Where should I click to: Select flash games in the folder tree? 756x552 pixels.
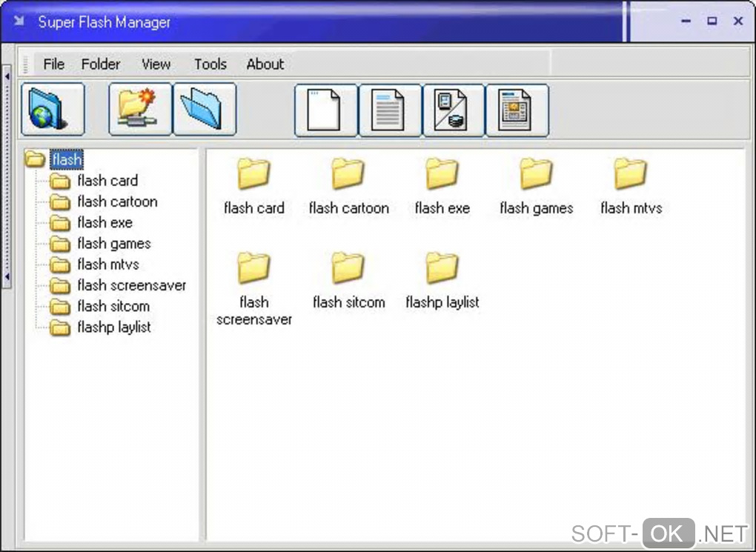[x=114, y=244]
